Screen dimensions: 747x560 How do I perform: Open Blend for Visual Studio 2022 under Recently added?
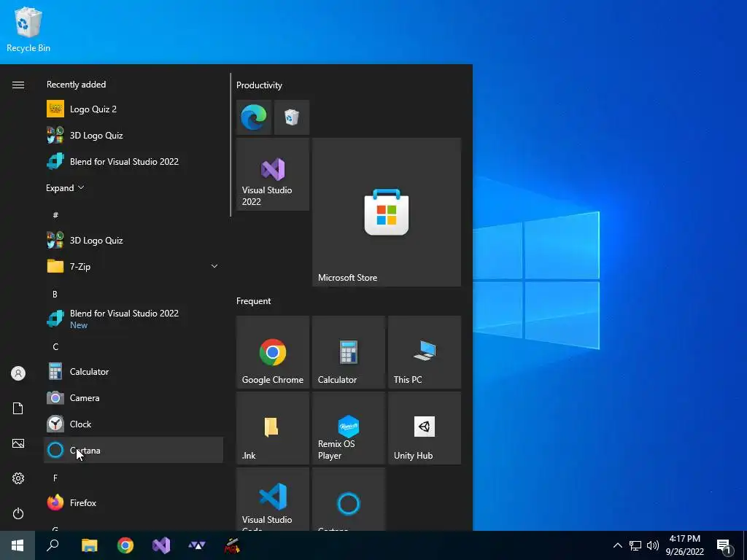133,161
